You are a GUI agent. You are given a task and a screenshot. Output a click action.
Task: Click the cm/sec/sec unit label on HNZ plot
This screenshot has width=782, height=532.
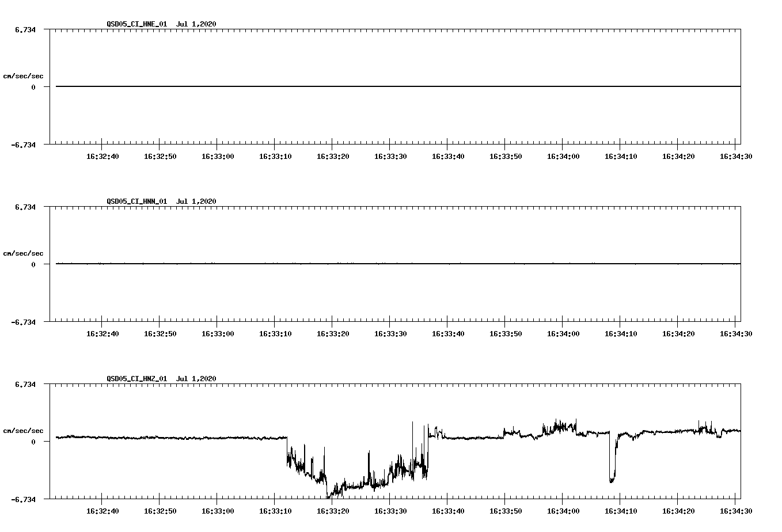tap(23, 431)
